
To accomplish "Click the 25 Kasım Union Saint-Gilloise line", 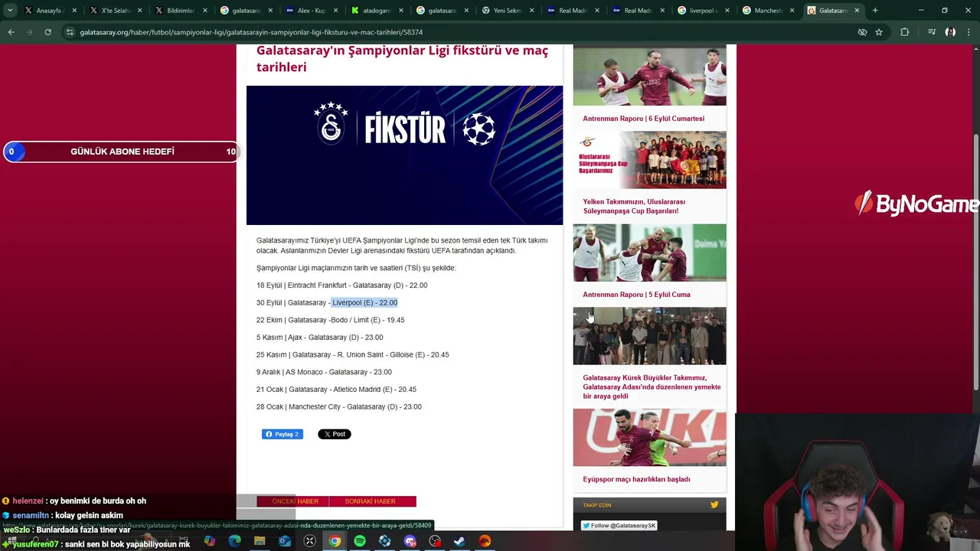I will click(x=352, y=355).
